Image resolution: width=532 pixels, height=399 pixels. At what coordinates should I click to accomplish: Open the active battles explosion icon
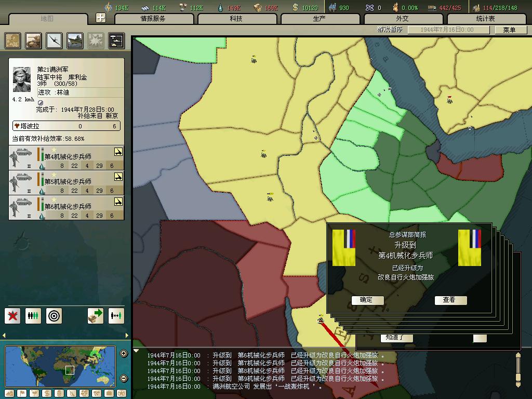tap(96, 41)
